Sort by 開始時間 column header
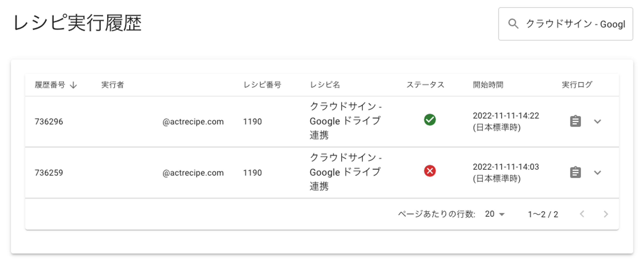Viewport: 644px width, 266px height. coord(488,85)
